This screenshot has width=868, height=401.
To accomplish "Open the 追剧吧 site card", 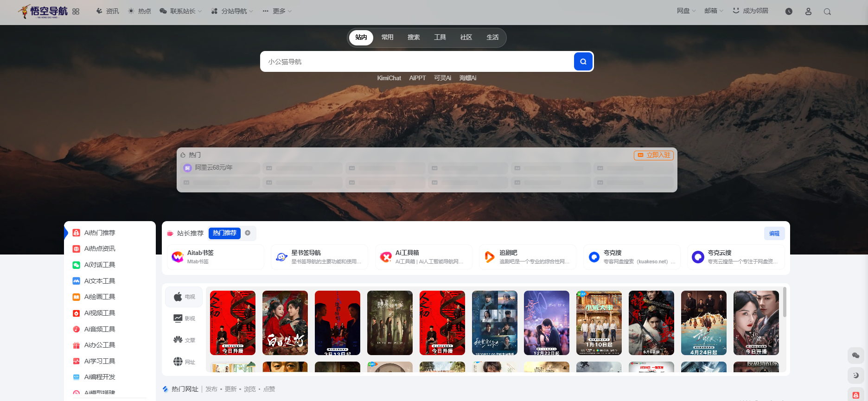I will (528, 257).
